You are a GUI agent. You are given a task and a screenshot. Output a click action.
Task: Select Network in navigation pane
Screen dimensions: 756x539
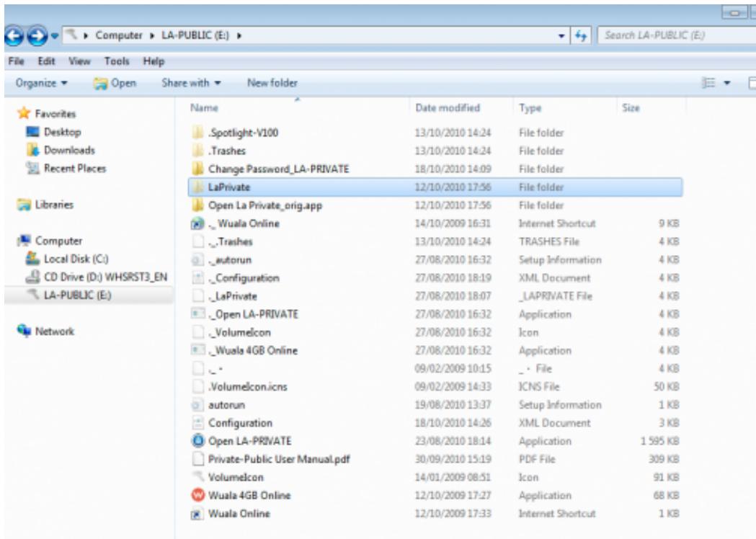(x=55, y=331)
